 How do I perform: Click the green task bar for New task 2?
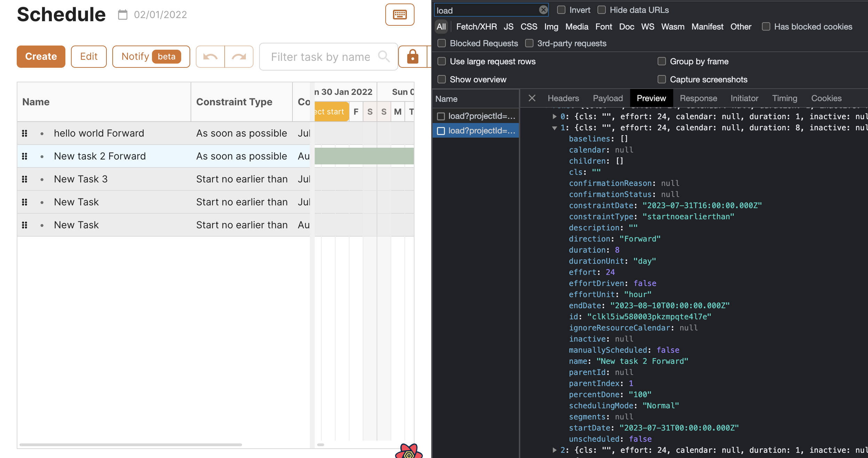tap(364, 156)
